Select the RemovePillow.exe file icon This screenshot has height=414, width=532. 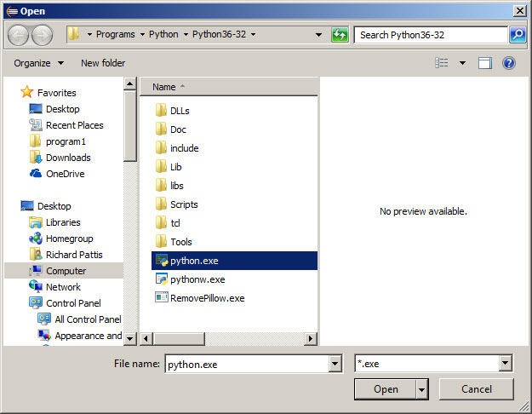161,298
